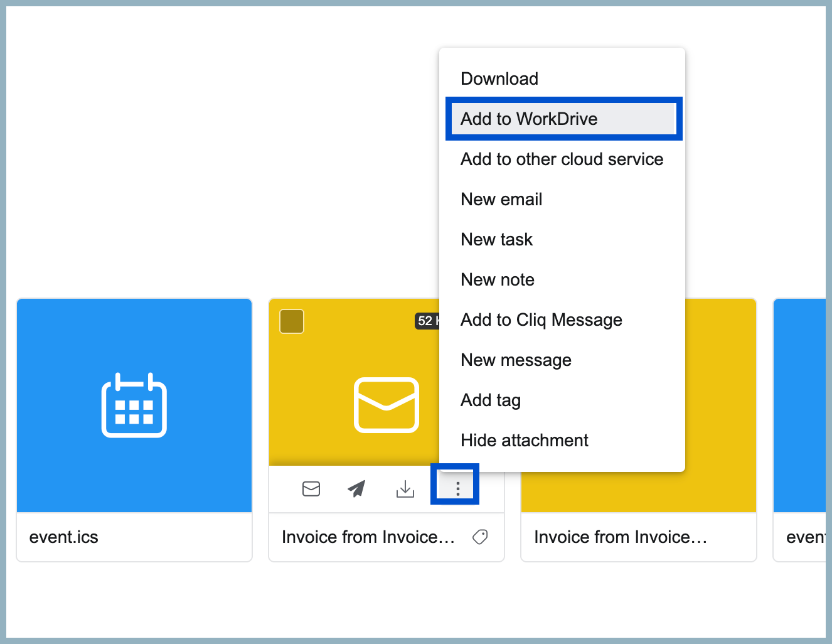This screenshot has height=644, width=832.
Task: Choose Add tag from the menu
Action: [x=562, y=400]
